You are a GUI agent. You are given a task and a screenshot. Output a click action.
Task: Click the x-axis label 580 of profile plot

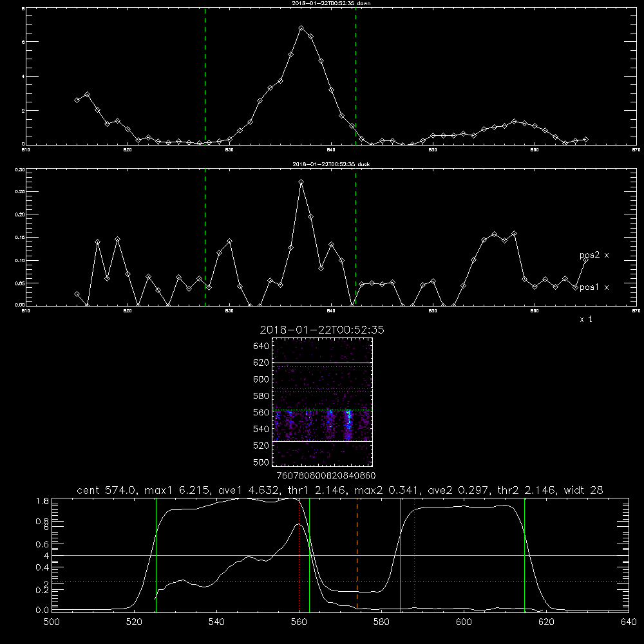point(381,622)
